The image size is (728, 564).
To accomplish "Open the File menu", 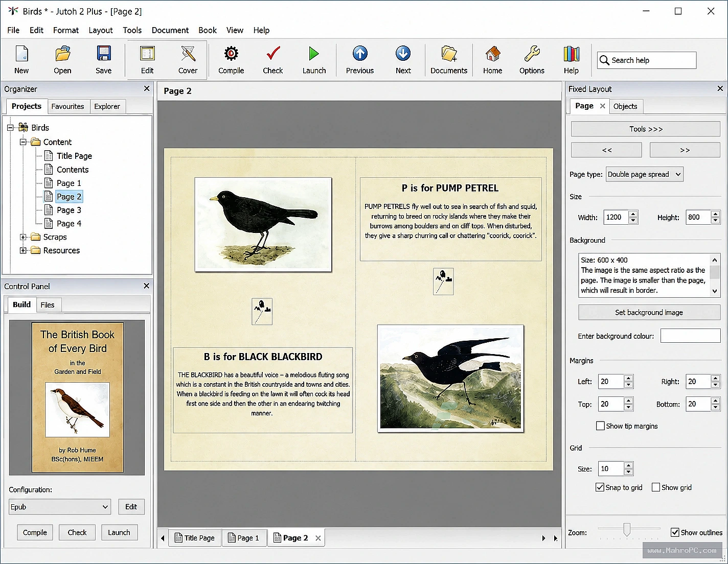I will (x=13, y=30).
